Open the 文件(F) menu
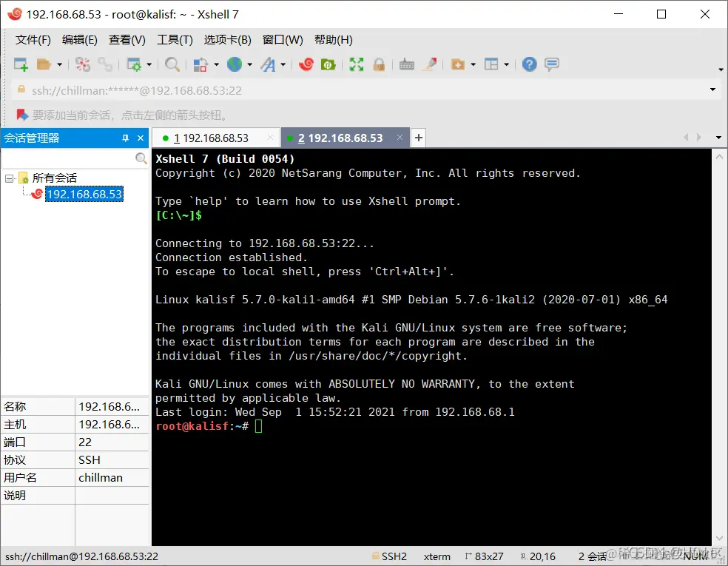 [x=33, y=40]
